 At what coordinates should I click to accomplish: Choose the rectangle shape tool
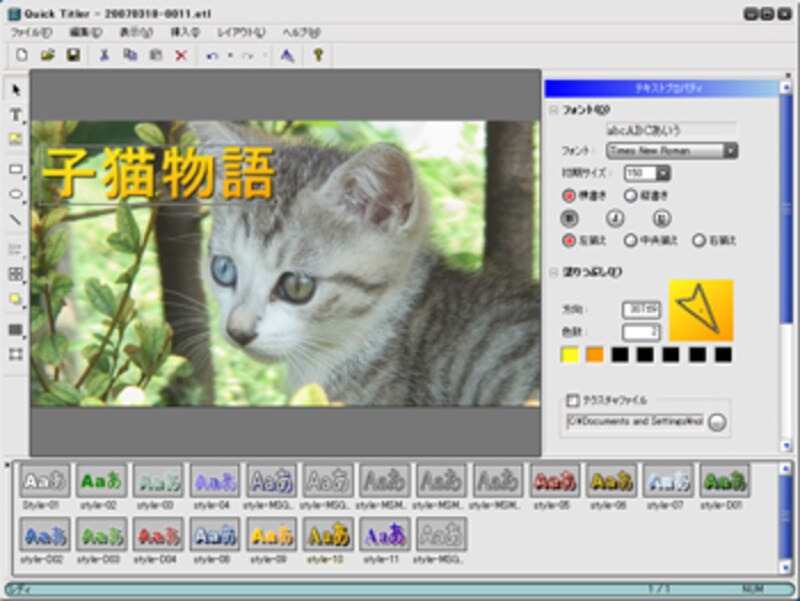(x=16, y=169)
